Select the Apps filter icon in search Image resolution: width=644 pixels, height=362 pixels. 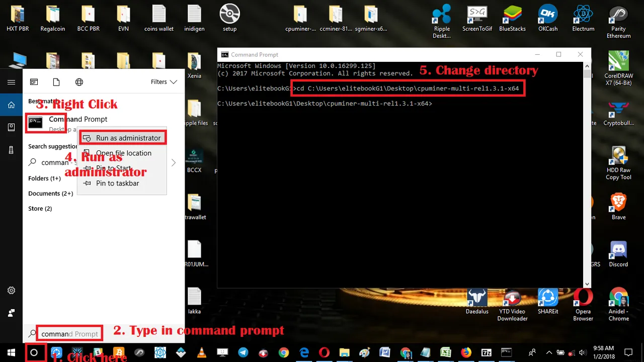[x=34, y=82]
